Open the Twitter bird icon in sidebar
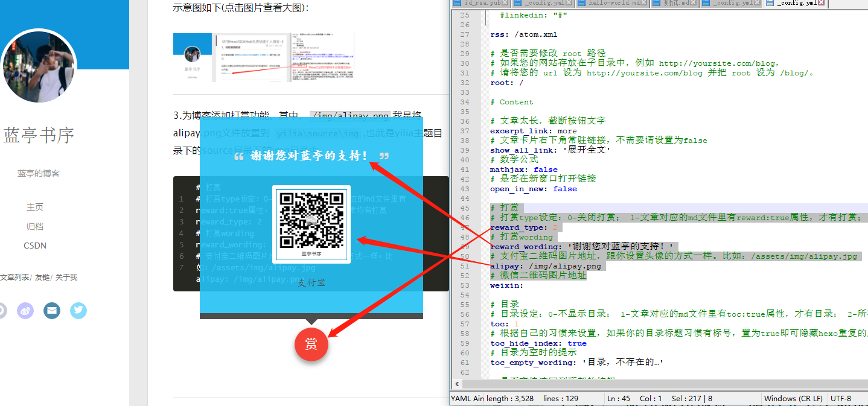The height and width of the screenshot is (406, 868). pos(78,311)
